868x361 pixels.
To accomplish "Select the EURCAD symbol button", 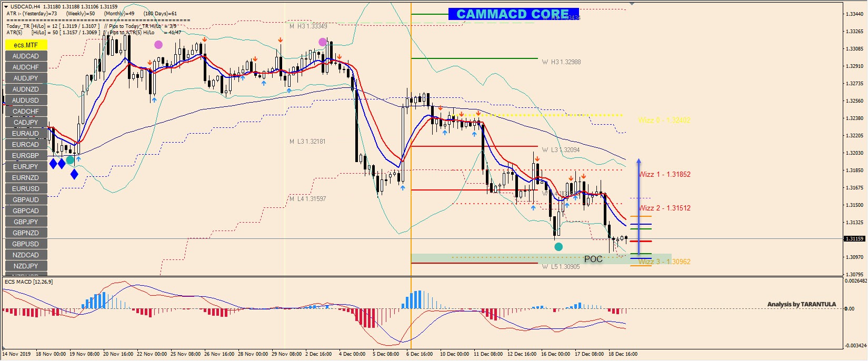I will coord(26,144).
